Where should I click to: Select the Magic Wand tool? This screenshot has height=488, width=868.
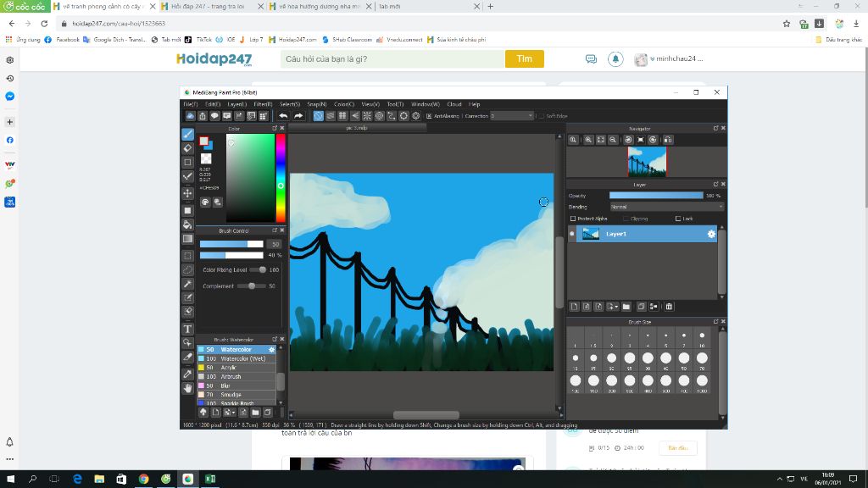pyautogui.click(x=187, y=284)
